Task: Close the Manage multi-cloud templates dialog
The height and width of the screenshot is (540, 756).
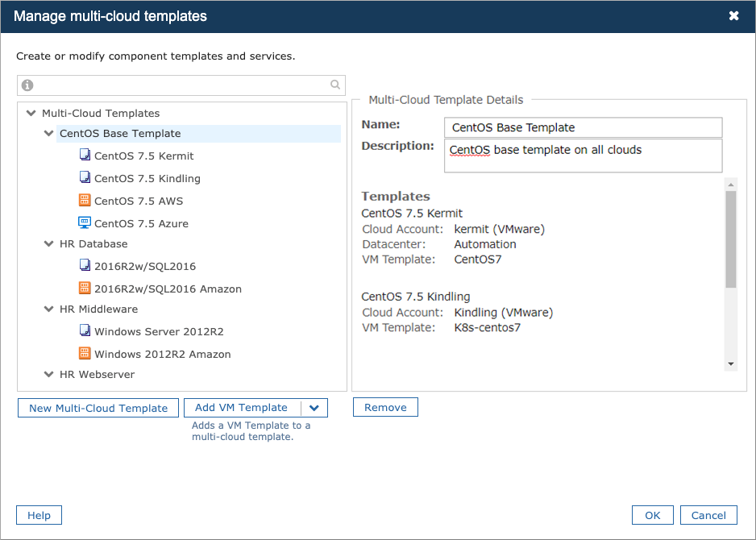Action: pos(733,16)
